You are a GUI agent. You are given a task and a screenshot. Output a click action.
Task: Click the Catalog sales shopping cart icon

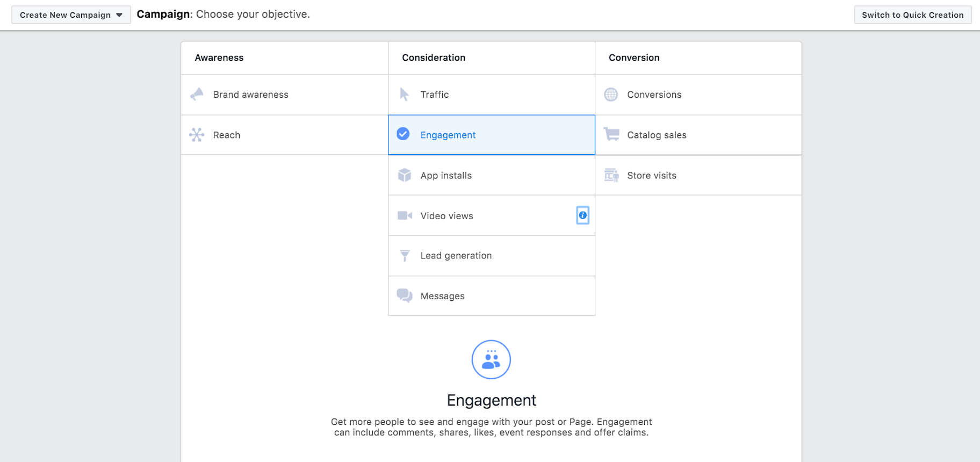click(611, 134)
